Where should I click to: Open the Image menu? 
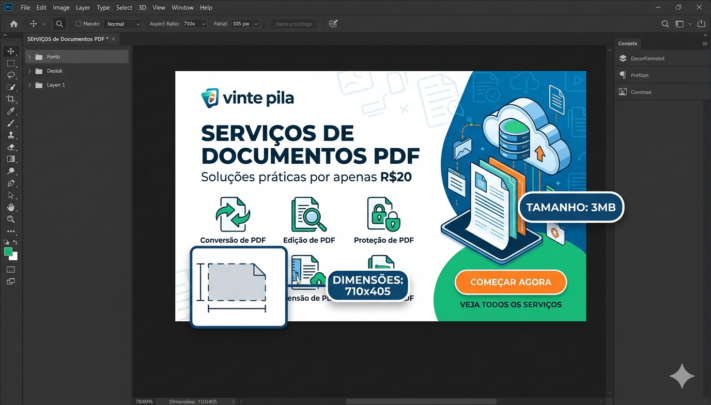tap(62, 7)
